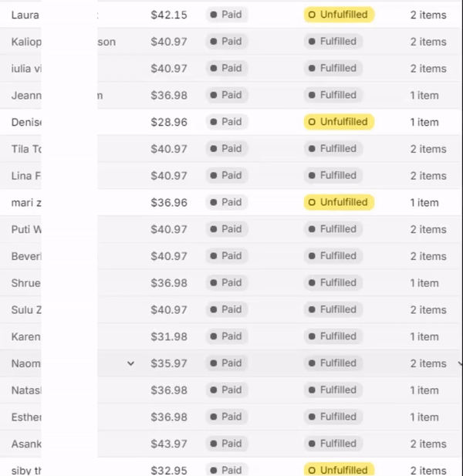This screenshot has width=463, height=476.
Task: Click Paid badge on Asank's $43.97 order
Action: coord(226,444)
